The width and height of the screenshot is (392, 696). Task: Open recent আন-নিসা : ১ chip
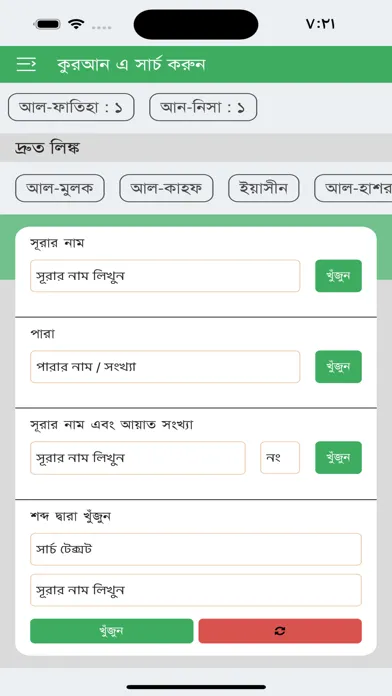[203, 107]
